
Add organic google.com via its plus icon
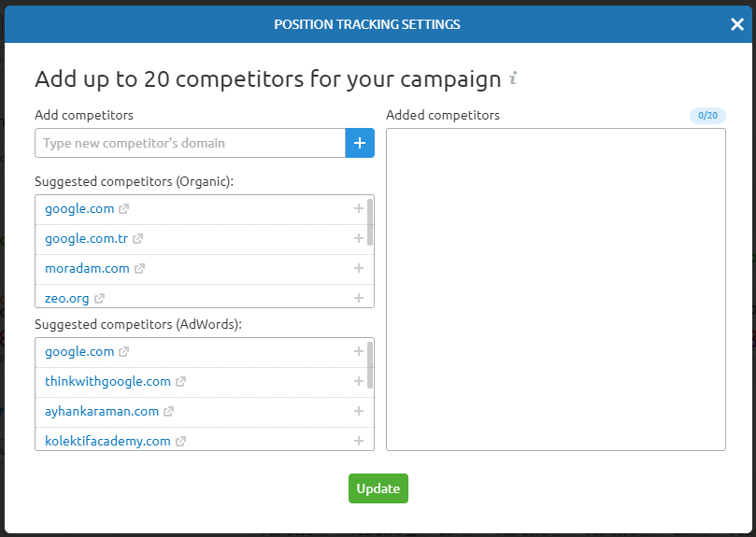(359, 209)
